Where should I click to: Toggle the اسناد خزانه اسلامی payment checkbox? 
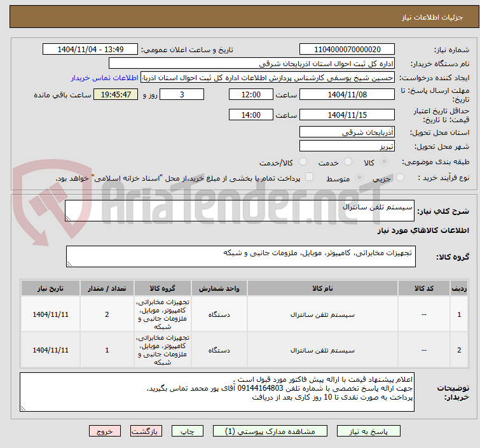coord(310,177)
